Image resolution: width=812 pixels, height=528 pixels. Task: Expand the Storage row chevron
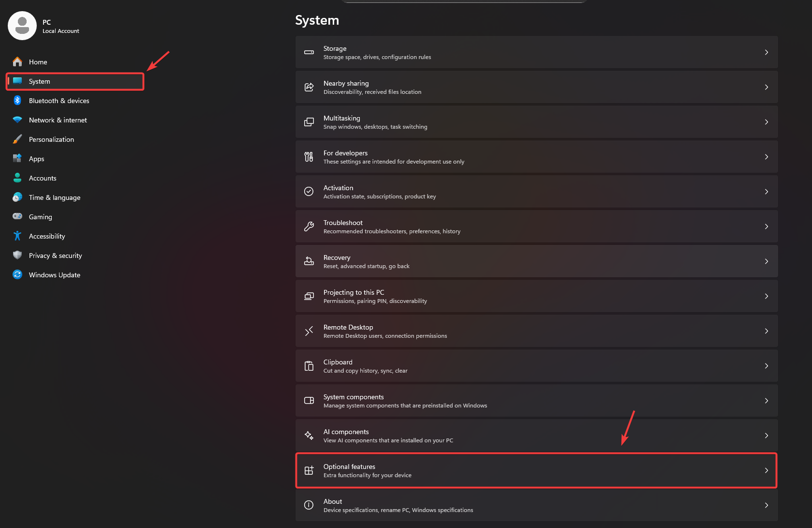pyautogui.click(x=766, y=52)
